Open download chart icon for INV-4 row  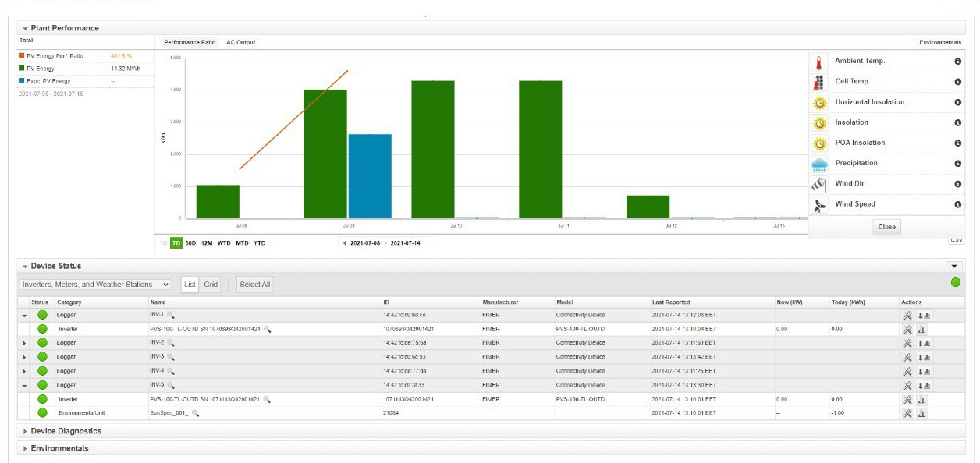click(925, 371)
